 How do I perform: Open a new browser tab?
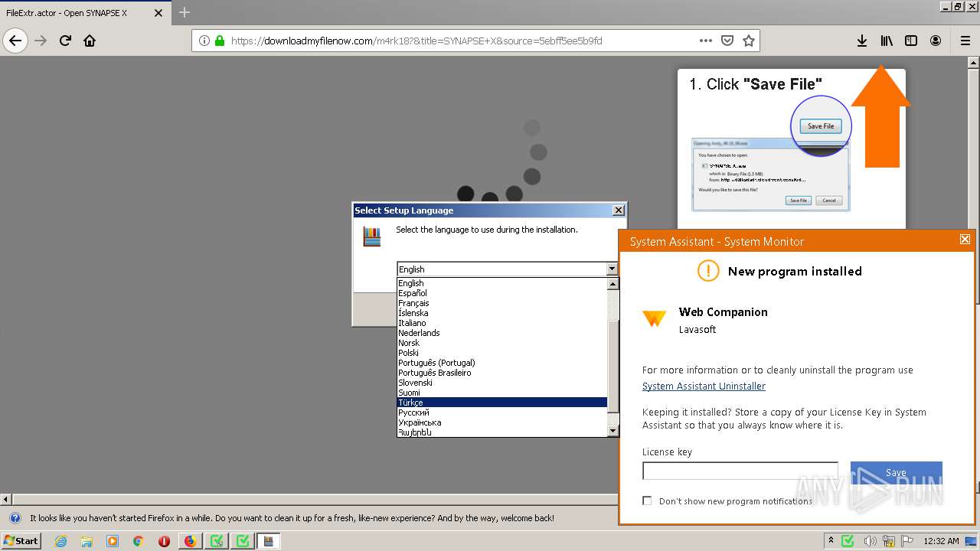point(185,12)
